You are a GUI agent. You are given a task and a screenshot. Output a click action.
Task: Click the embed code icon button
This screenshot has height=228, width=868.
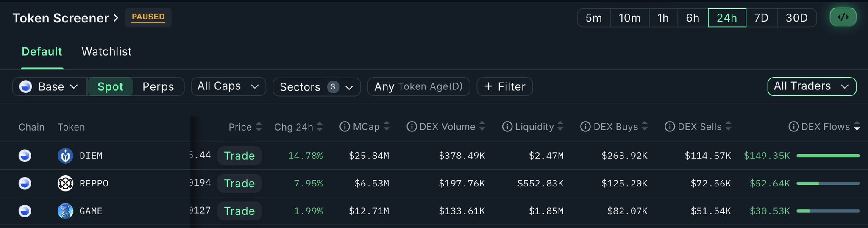[x=843, y=17]
